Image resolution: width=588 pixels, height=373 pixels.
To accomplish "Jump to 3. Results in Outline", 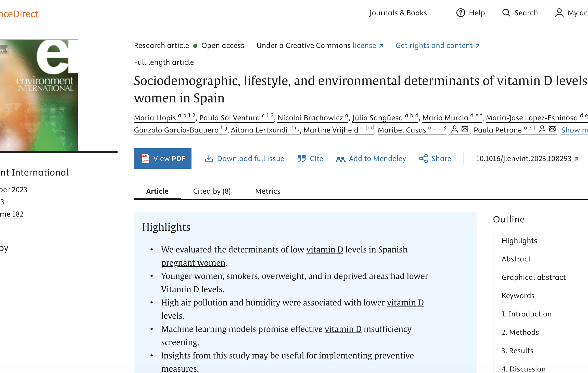I will coord(518,351).
